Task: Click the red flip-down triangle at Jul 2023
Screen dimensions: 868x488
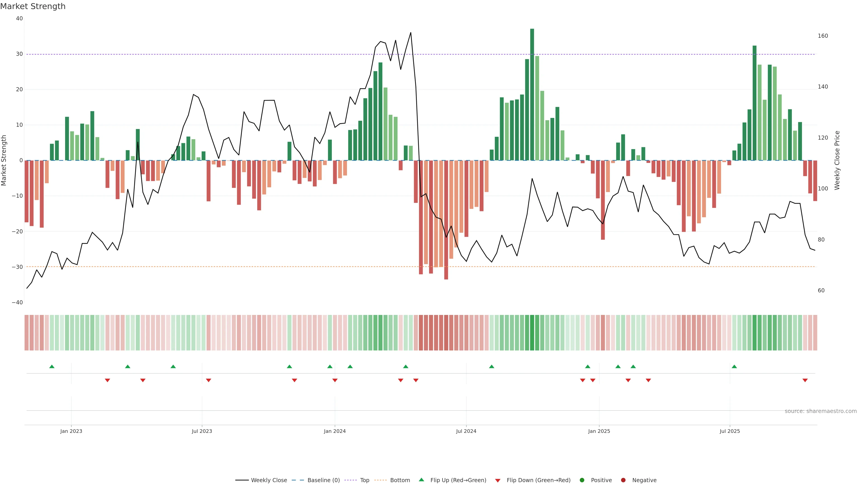Action: pyautogui.click(x=209, y=380)
